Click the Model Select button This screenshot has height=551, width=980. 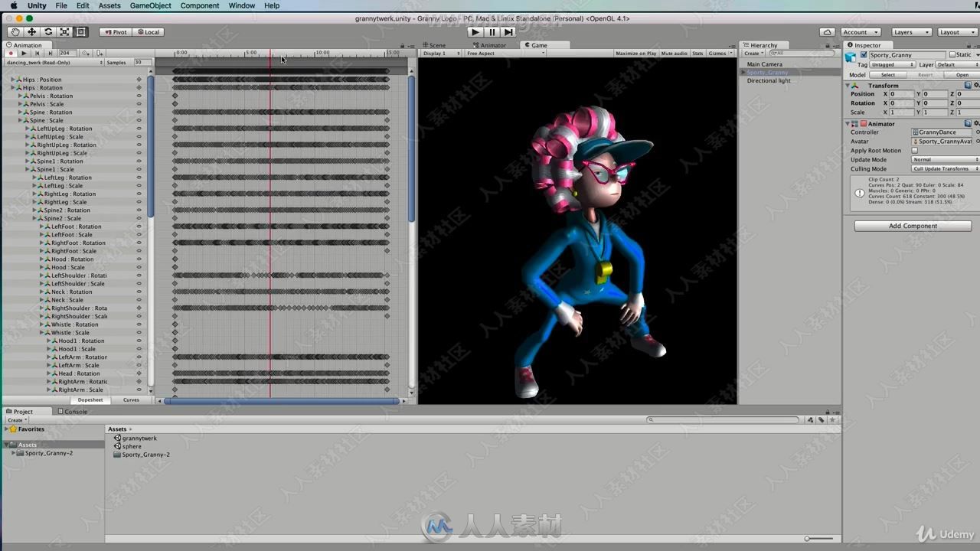888,75
